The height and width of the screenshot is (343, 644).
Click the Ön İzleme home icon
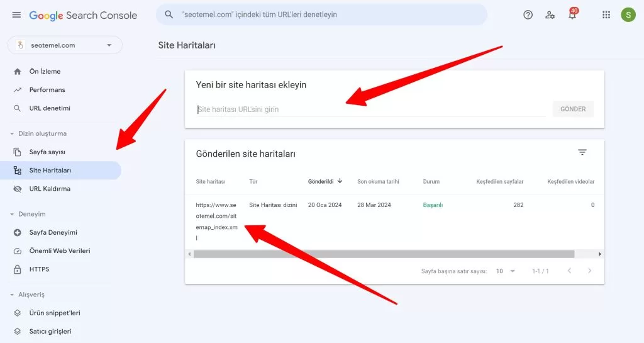17,72
